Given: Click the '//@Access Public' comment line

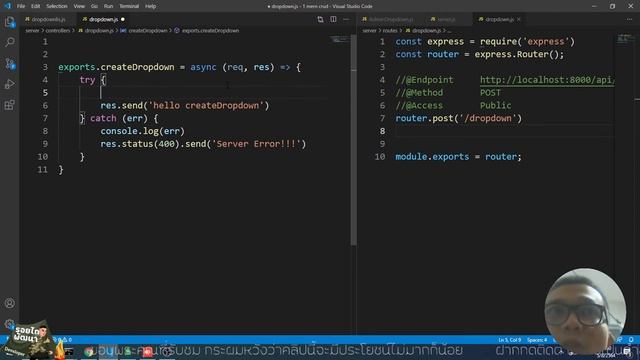Looking at the screenshot, I should coord(453,106).
